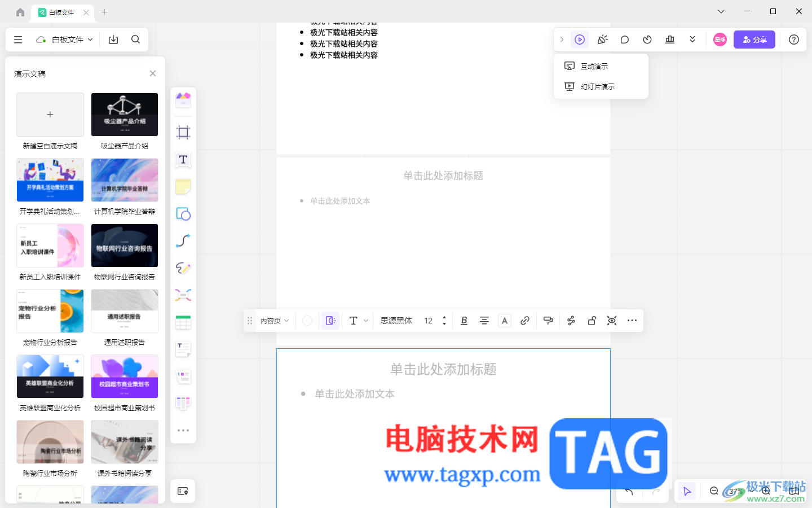Click the voting chart icon
This screenshot has width=812, height=508.
pos(670,40)
